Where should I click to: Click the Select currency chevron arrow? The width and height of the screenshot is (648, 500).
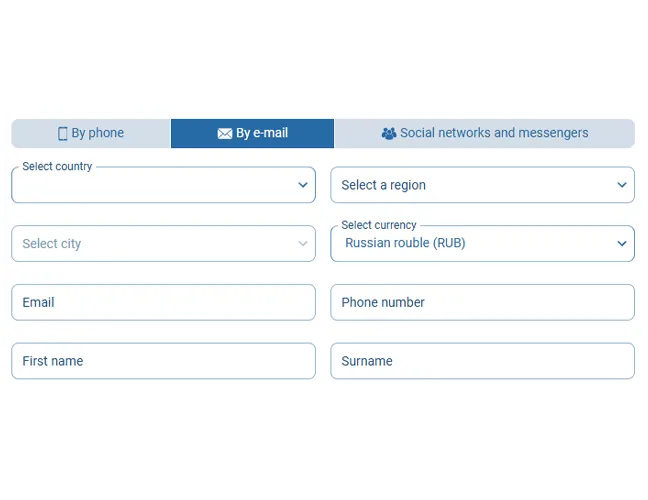coord(622,244)
